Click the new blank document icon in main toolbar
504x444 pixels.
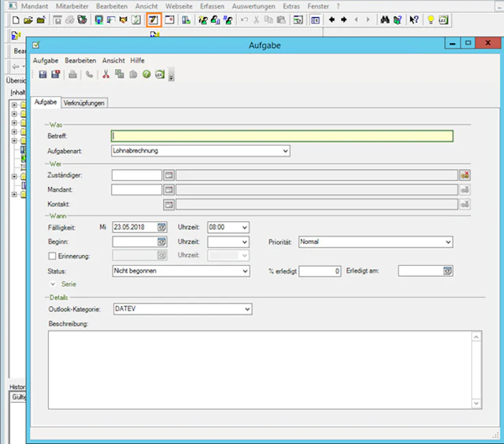tap(16, 20)
